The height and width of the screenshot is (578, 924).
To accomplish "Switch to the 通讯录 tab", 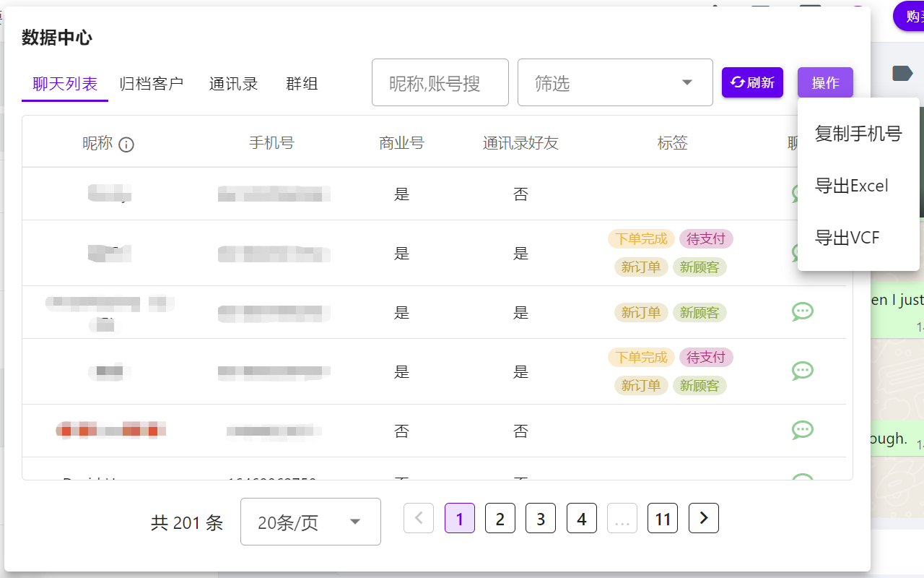I will coord(233,83).
